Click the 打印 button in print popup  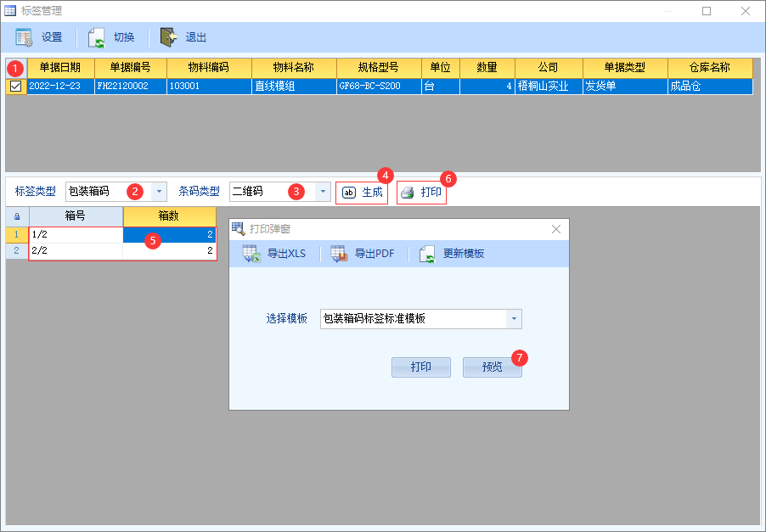tap(421, 367)
